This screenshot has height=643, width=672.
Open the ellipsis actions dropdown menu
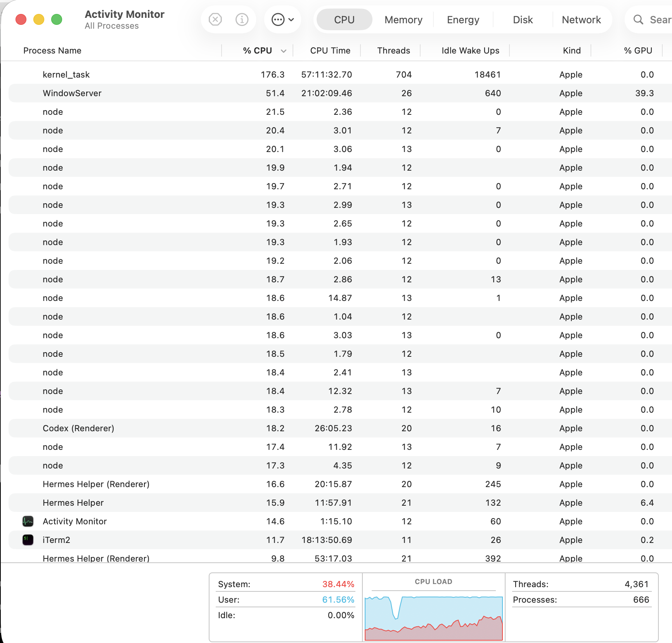point(282,19)
